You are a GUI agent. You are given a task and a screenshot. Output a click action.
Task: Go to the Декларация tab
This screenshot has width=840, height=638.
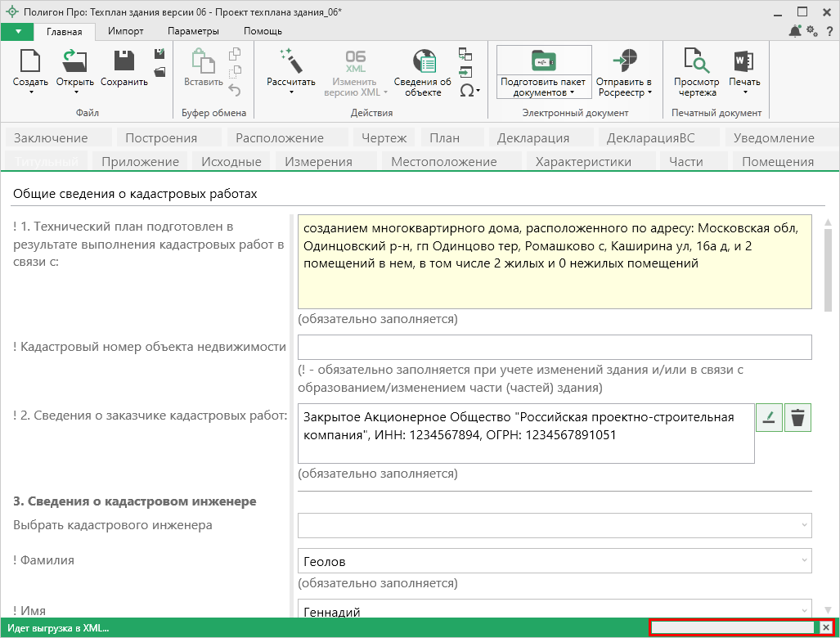(532, 137)
